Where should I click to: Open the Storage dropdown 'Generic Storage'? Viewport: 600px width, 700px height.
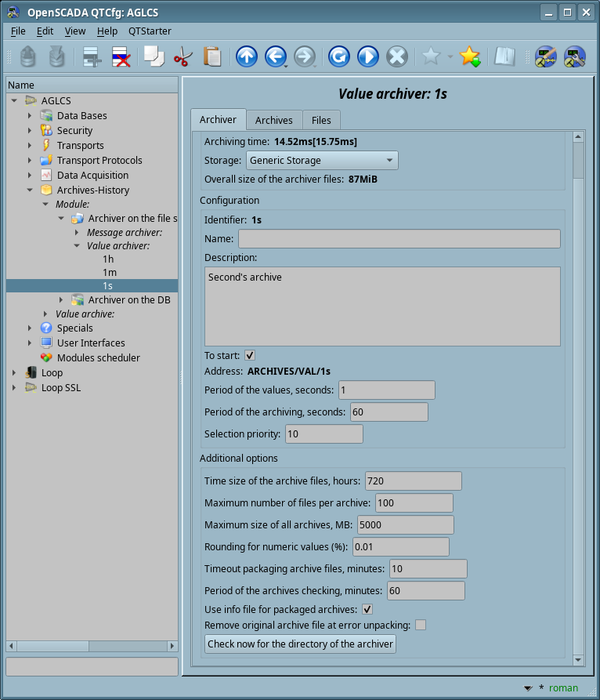(x=322, y=161)
